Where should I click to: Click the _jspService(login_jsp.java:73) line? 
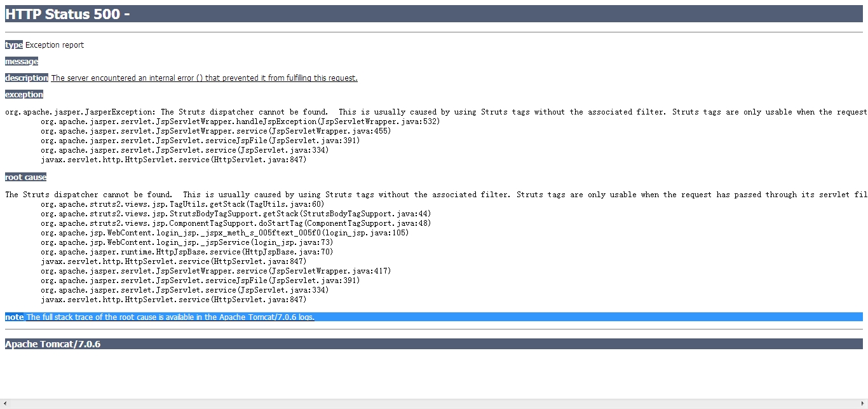click(x=187, y=242)
